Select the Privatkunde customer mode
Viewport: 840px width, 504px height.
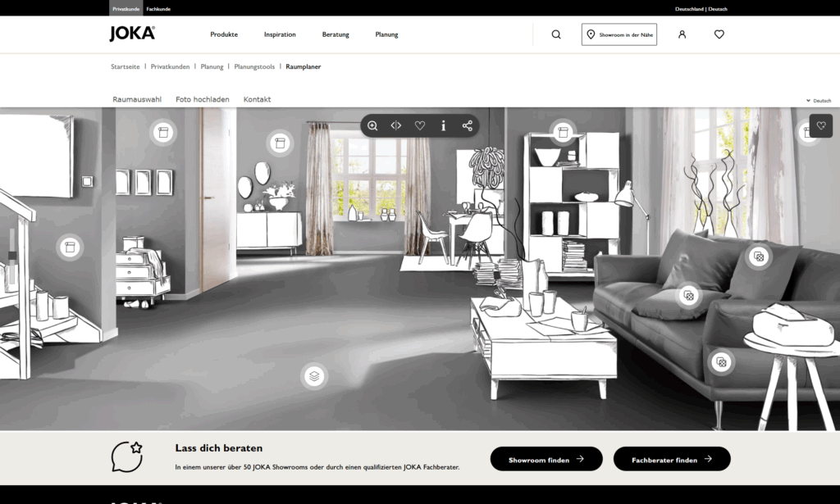pos(126,9)
